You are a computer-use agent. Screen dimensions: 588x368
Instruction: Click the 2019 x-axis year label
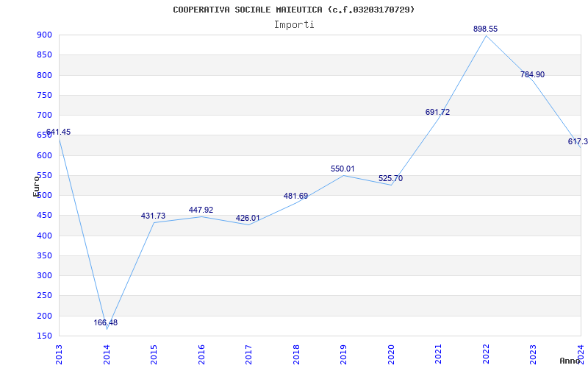click(x=343, y=354)
